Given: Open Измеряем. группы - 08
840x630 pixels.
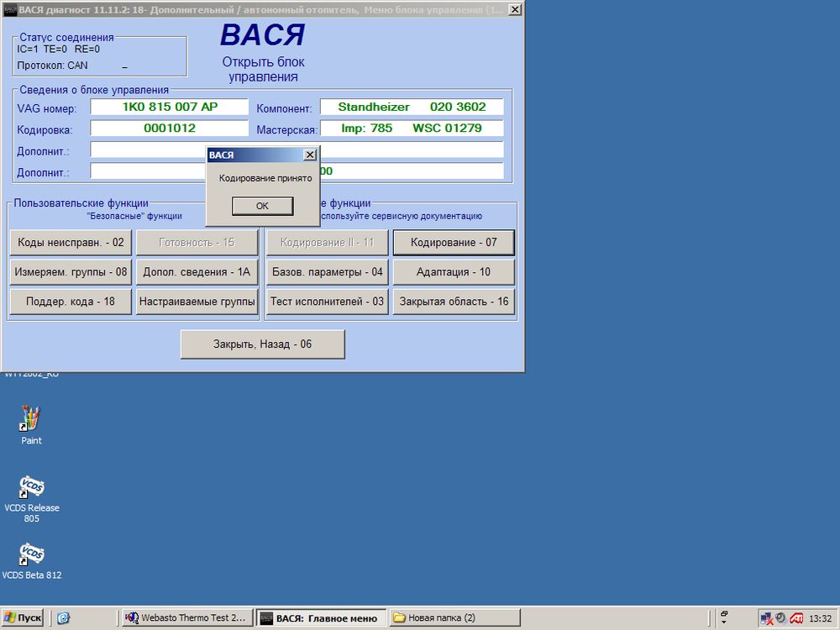Looking at the screenshot, I should pos(71,271).
